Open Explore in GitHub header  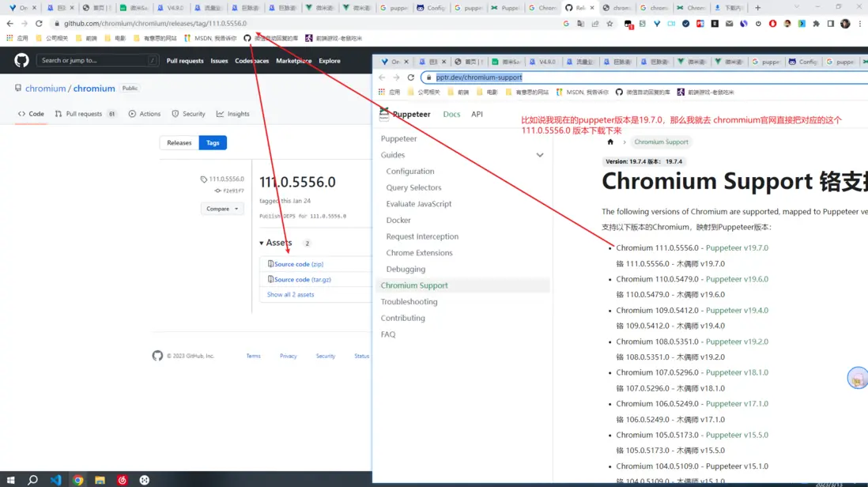[x=330, y=61]
